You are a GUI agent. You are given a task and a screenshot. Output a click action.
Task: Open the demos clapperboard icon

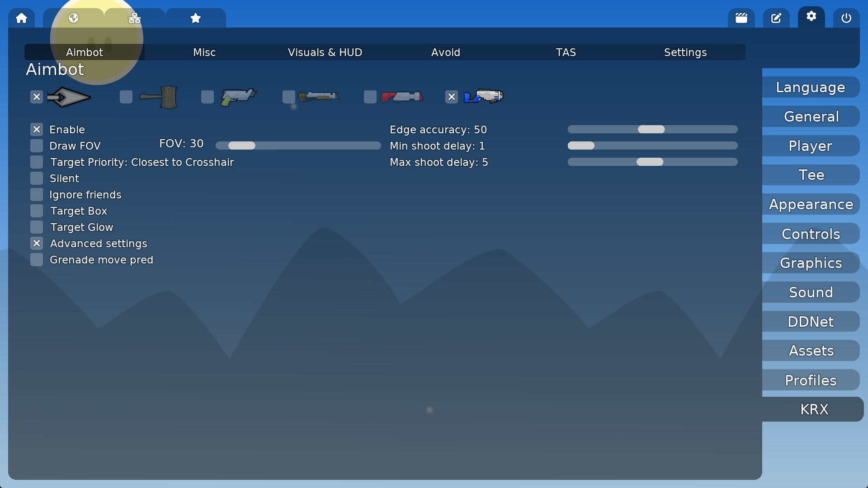click(741, 18)
